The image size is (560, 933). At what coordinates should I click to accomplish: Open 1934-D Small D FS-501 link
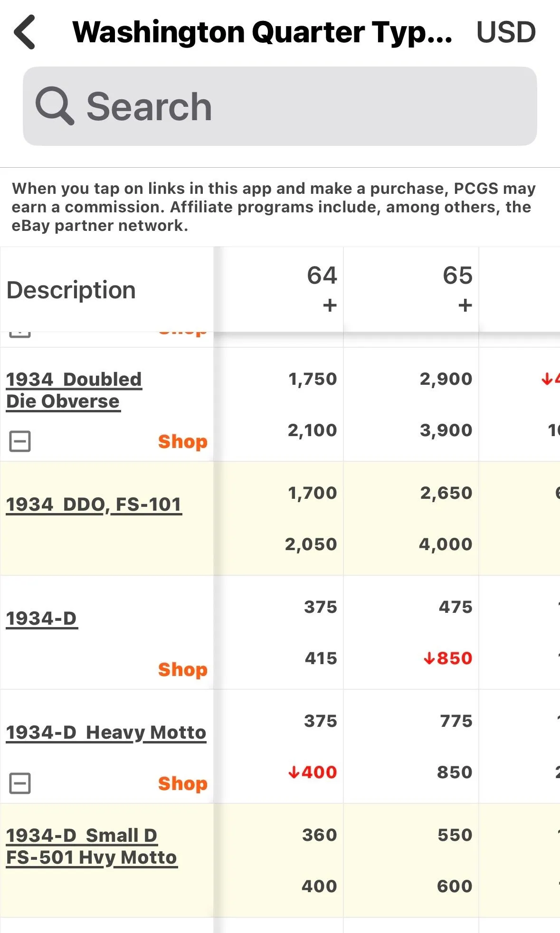(91, 846)
